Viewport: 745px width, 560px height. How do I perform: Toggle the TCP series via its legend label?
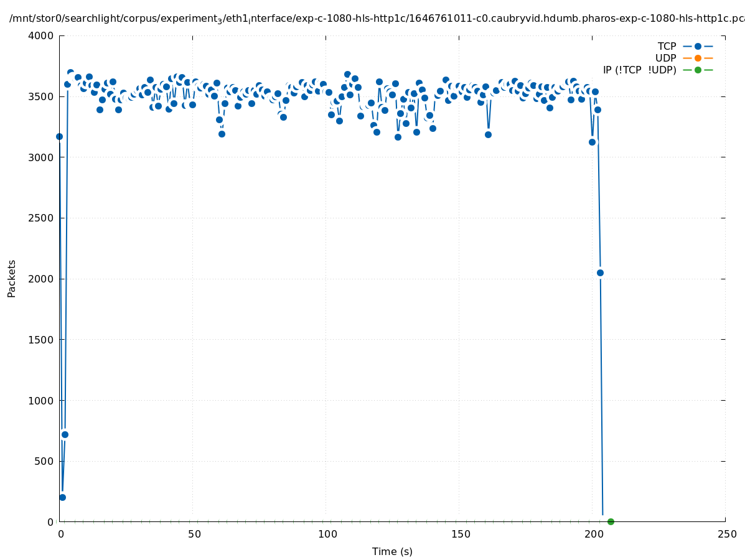point(667,46)
